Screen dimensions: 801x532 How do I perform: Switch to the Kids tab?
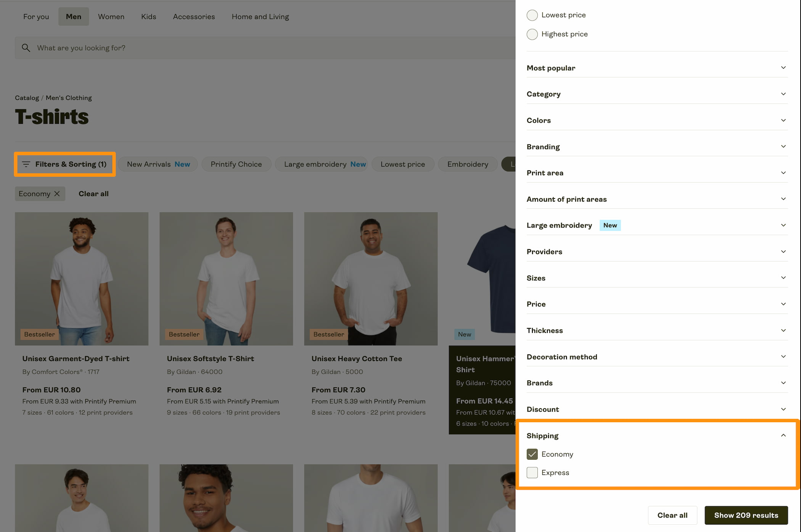(x=148, y=16)
